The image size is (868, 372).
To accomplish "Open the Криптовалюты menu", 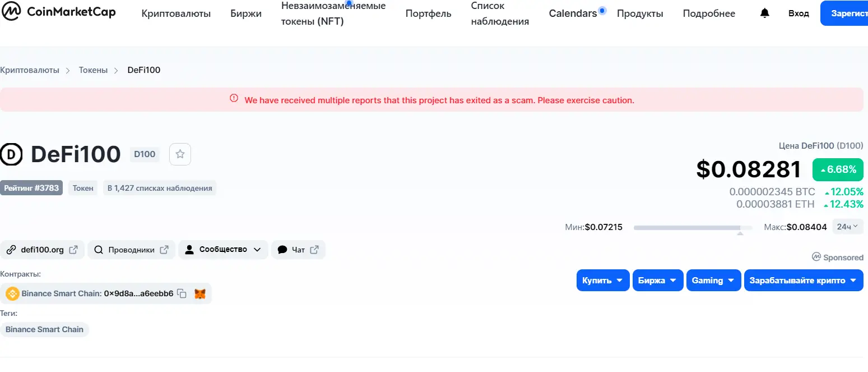I will 177,13.
